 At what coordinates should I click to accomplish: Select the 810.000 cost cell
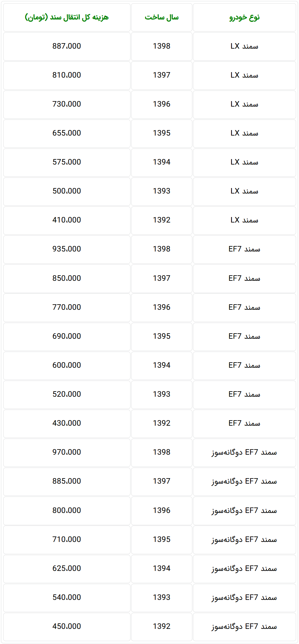67,75
